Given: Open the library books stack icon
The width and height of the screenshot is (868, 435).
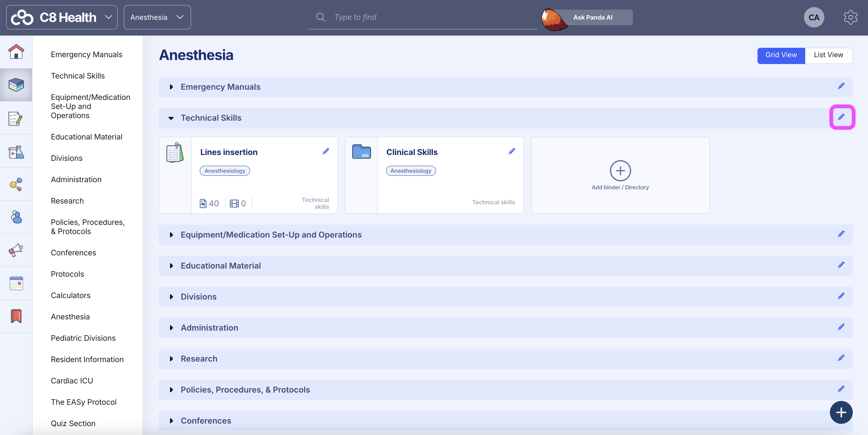Looking at the screenshot, I should tap(16, 85).
